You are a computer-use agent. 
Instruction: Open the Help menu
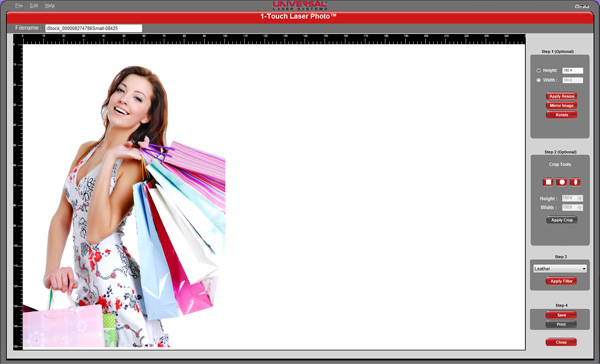coord(50,6)
